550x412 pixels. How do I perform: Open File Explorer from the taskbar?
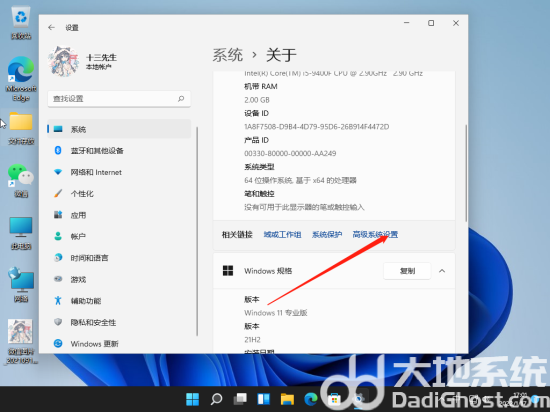[287, 399]
